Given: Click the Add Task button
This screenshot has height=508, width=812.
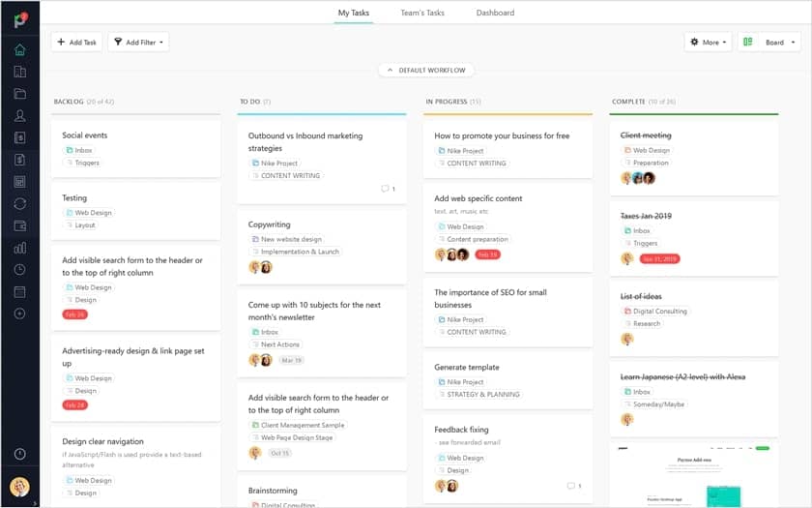Looking at the screenshot, I should (x=76, y=43).
